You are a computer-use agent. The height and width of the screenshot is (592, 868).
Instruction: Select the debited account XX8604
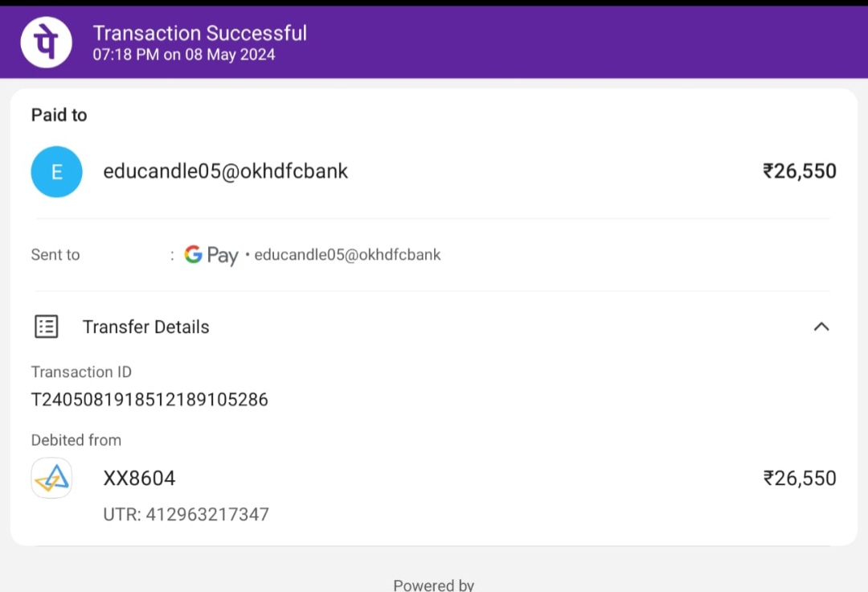[x=139, y=479]
